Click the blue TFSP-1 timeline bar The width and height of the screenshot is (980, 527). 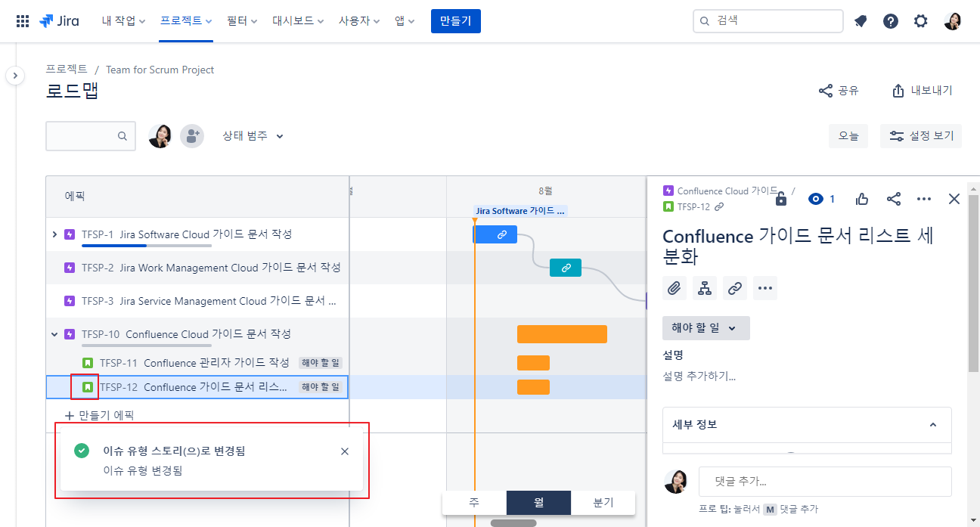click(x=495, y=234)
